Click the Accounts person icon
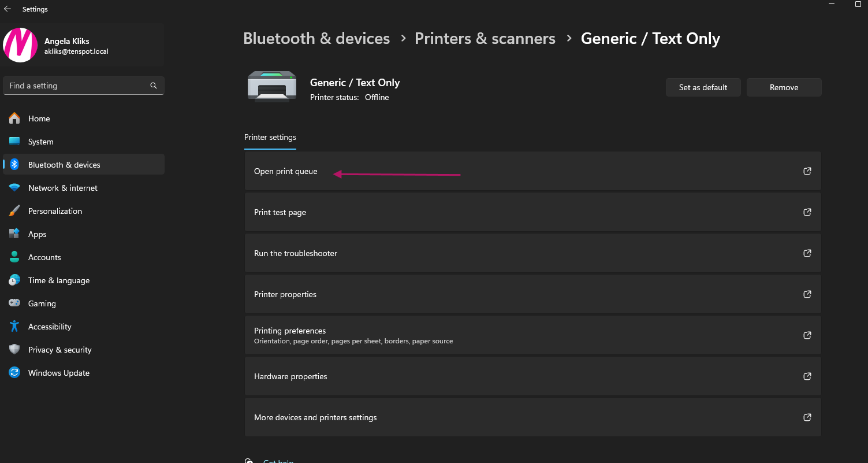This screenshot has width=868, height=463. (x=14, y=257)
